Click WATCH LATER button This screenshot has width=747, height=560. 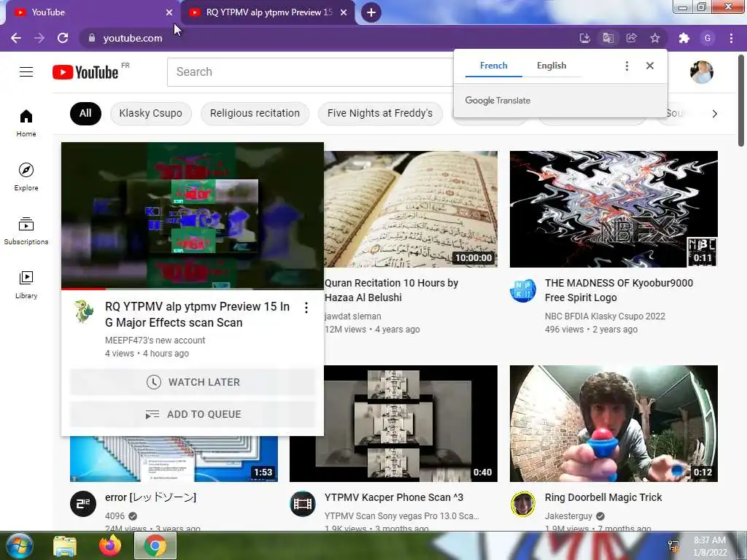193,382
